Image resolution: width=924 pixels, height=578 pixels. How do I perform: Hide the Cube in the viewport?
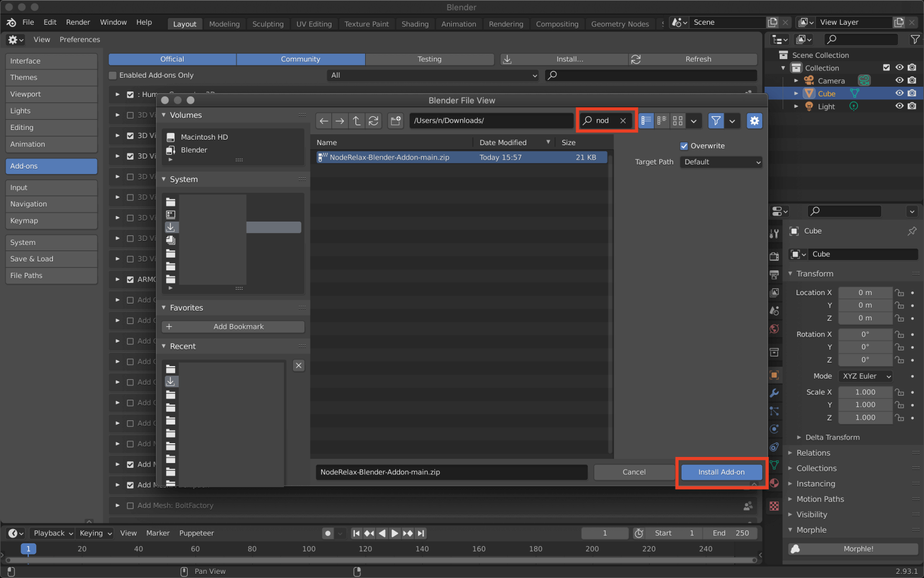[899, 93]
